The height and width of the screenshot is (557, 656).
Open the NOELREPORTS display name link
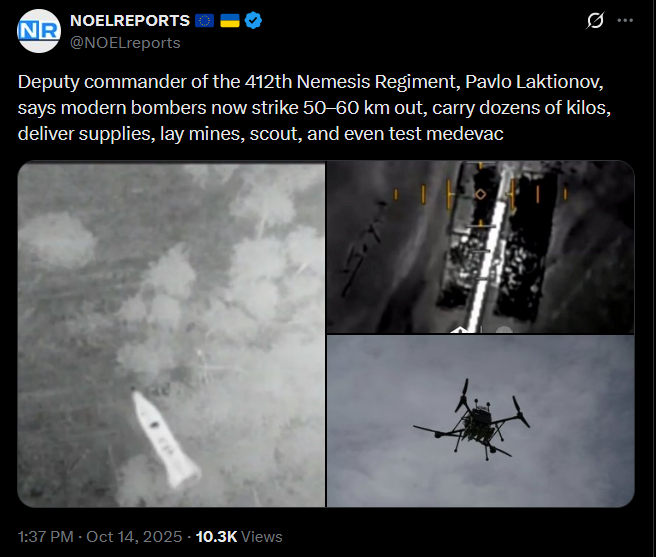130,21
